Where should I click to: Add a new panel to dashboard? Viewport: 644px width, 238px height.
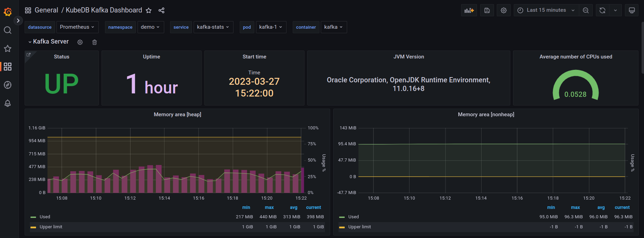click(469, 10)
